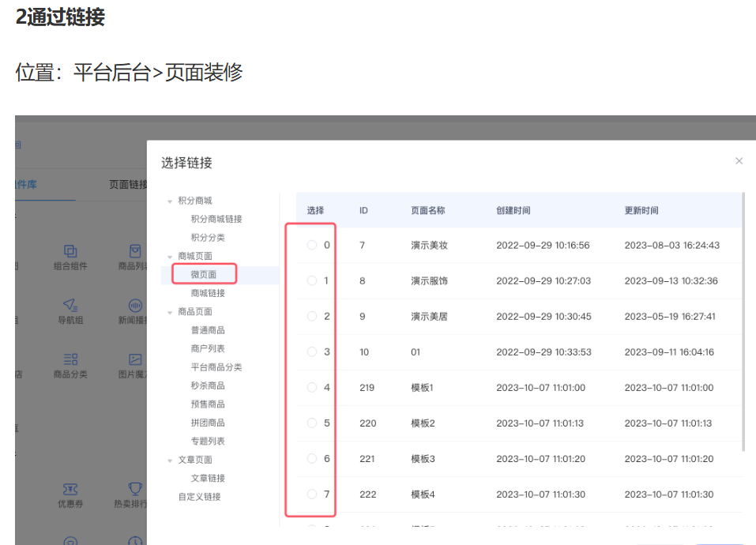Click the 页面名称 column header
This screenshot has width=756, height=545.
click(427, 211)
